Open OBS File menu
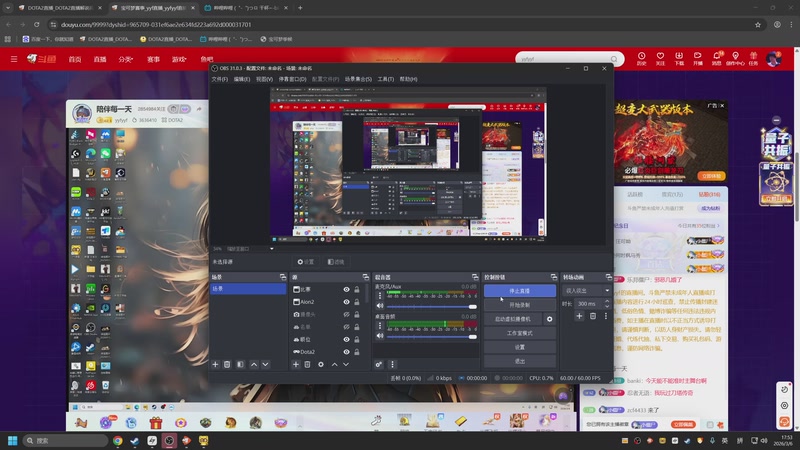 pyautogui.click(x=219, y=79)
